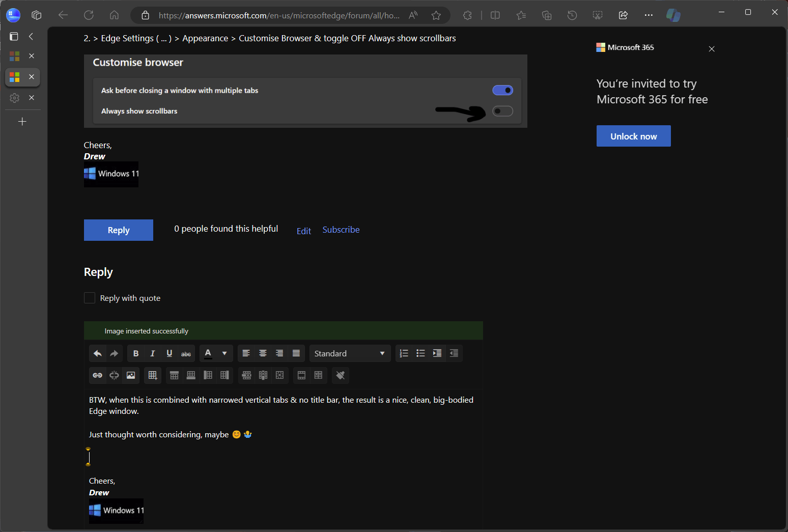Toggle table header row icon
This screenshot has width=788, height=532.
(302, 375)
